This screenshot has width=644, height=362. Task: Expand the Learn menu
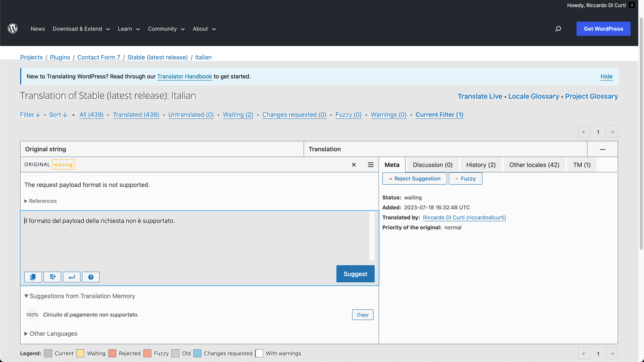click(129, 29)
